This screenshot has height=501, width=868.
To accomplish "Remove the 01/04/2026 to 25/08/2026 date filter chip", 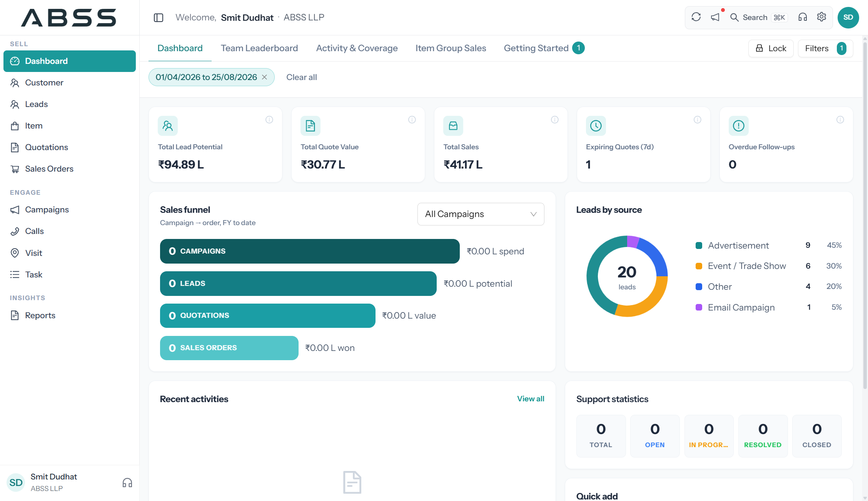I will [x=265, y=77].
